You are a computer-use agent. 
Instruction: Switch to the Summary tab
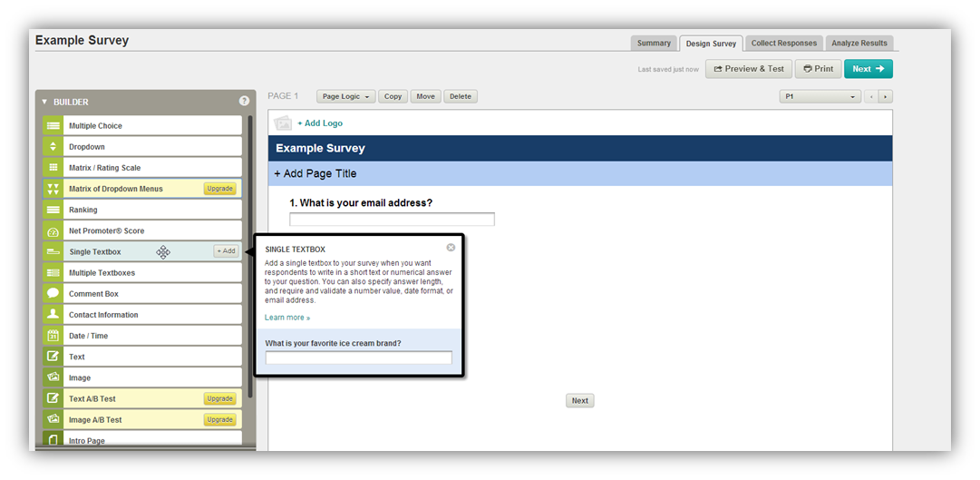coord(654,44)
